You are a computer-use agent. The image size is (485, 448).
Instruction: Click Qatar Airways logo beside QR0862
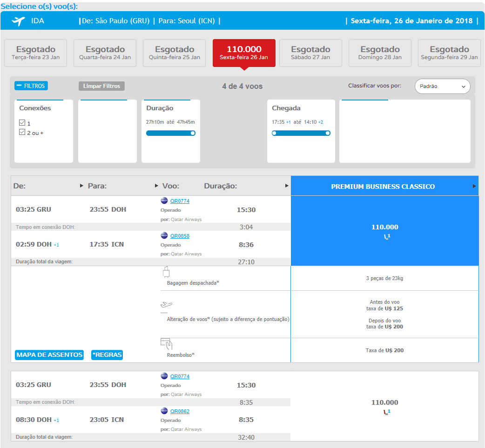coord(164,411)
